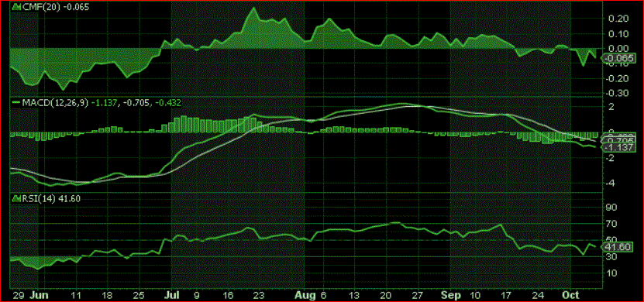This screenshot has height=302, width=644.
Task: Select the Oct month label on axis
Action: tap(570, 295)
